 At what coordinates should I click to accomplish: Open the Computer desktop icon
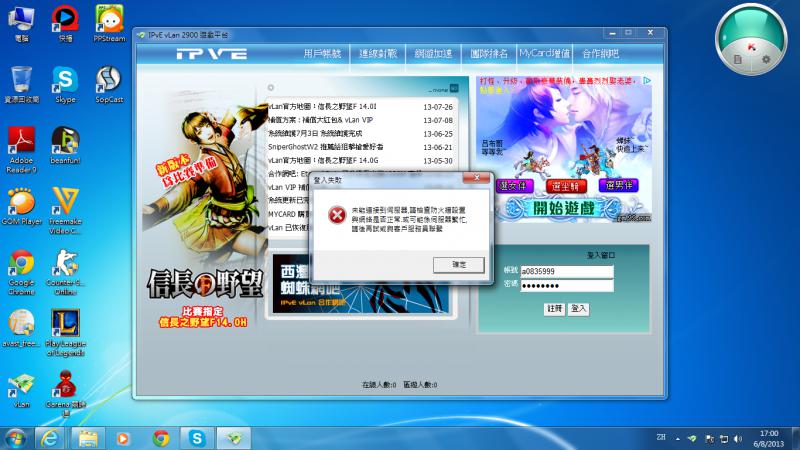tap(21, 24)
